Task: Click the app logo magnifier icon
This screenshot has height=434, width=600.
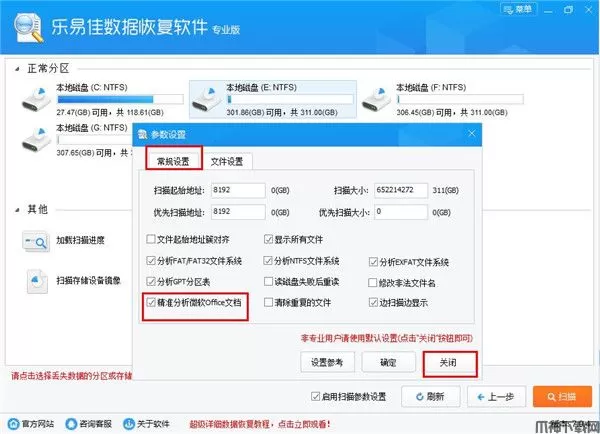Action: (x=28, y=27)
